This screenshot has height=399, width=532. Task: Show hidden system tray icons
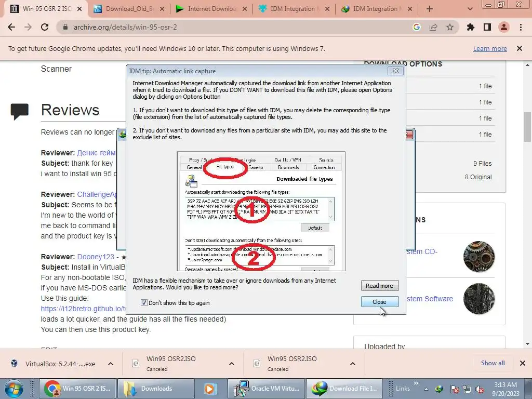click(426, 389)
